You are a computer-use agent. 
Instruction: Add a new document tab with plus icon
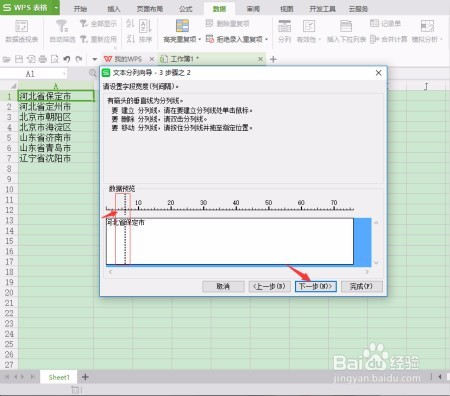click(x=273, y=59)
